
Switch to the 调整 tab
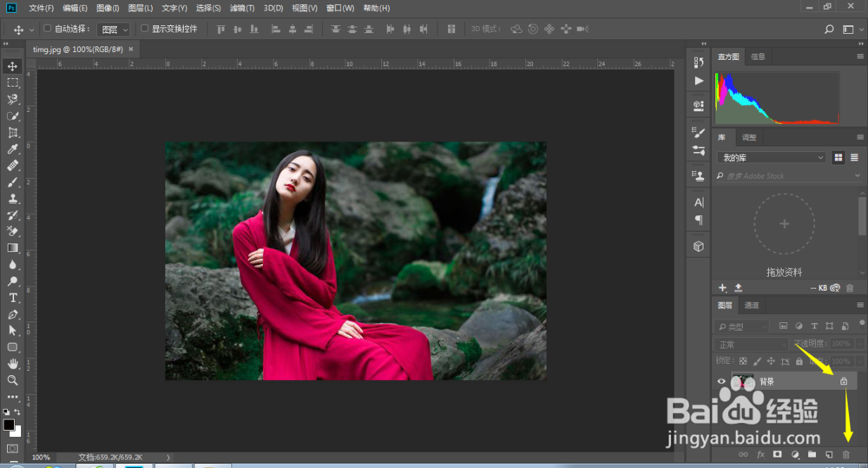coord(749,137)
